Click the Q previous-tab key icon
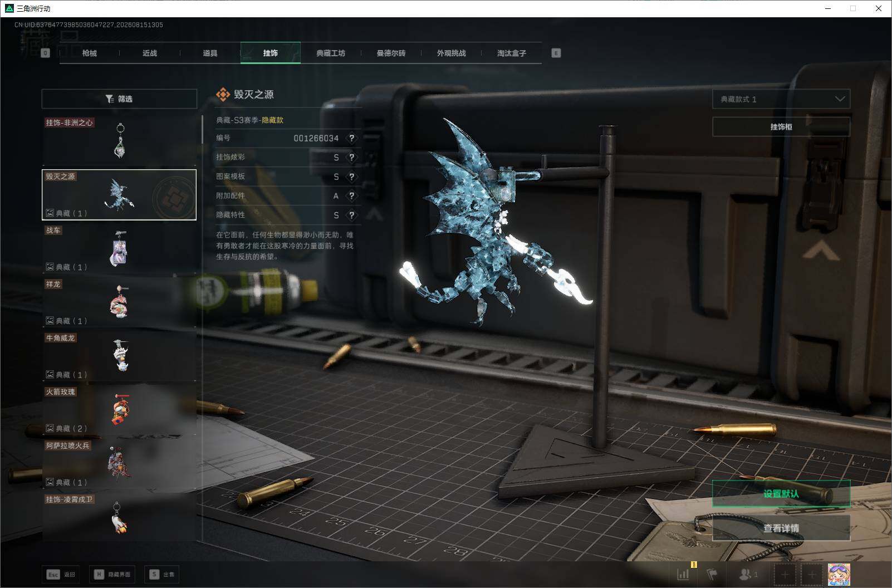Viewport: 892px width, 588px height. coord(46,53)
